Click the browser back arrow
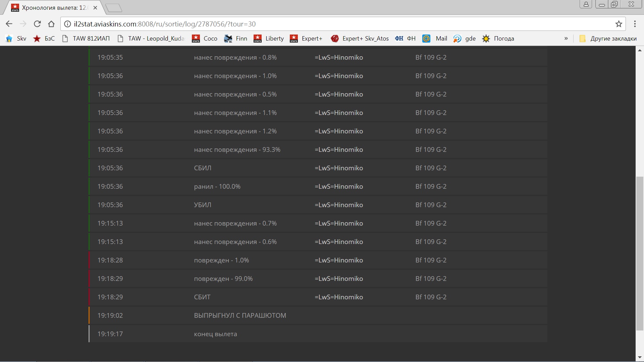The image size is (644, 362). (9, 24)
